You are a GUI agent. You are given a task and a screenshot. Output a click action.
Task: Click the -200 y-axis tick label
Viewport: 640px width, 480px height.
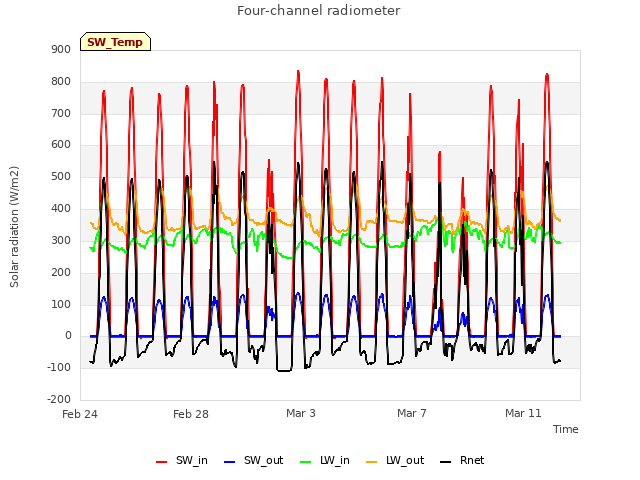pyautogui.click(x=59, y=399)
